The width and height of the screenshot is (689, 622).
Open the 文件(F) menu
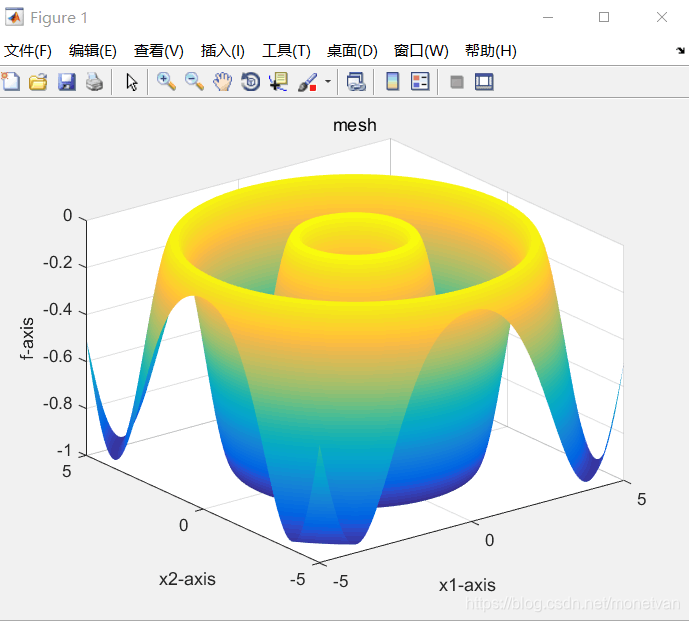tap(28, 51)
